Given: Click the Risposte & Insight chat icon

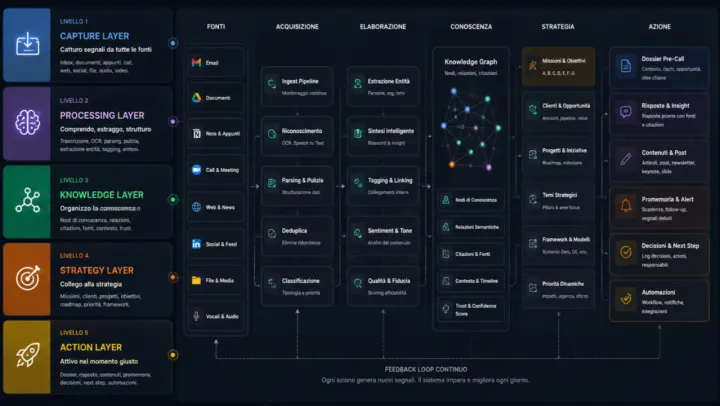Looking at the screenshot, I should pos(626,112).
